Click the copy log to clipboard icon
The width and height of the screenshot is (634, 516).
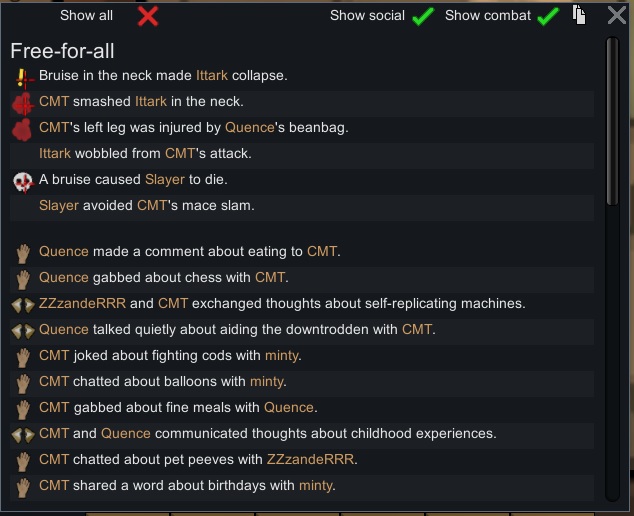(x=579, y=14)
